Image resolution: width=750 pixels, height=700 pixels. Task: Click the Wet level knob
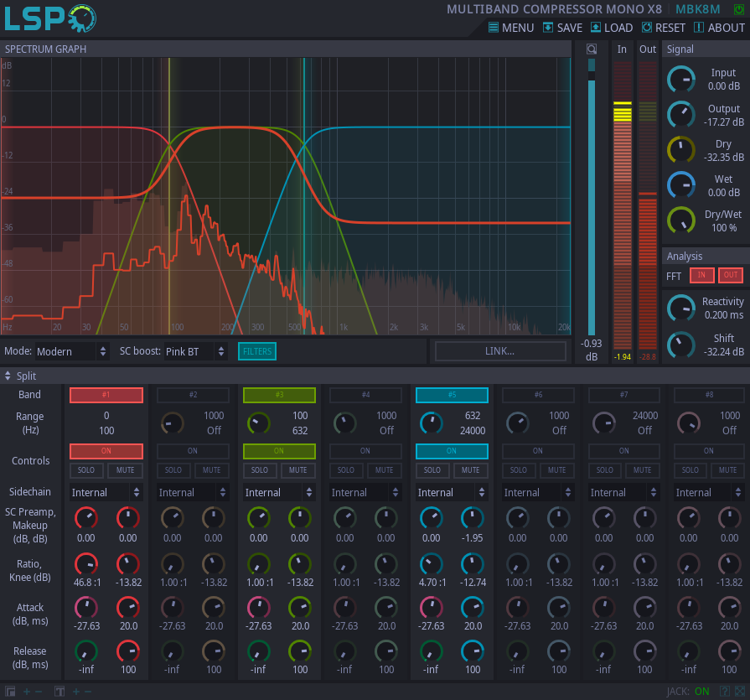pyautogui.click(x=681, y=185)
